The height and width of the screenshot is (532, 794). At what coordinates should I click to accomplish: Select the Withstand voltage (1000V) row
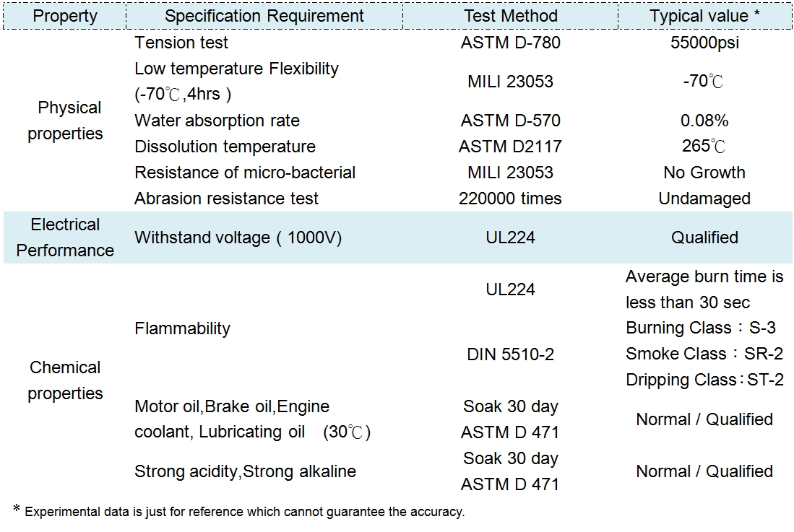238,237
